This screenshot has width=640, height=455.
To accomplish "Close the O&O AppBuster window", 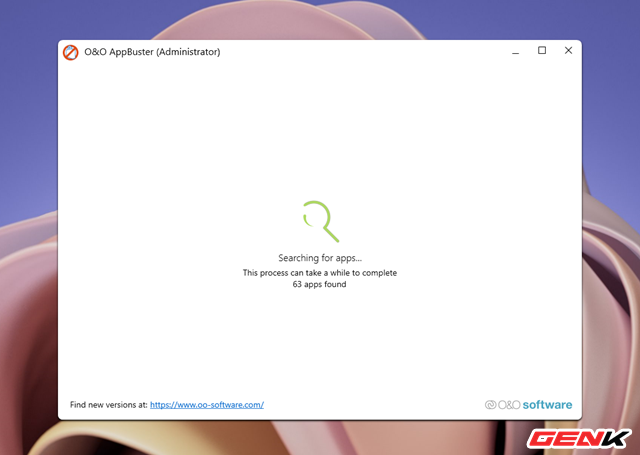I will click(568, 51).
